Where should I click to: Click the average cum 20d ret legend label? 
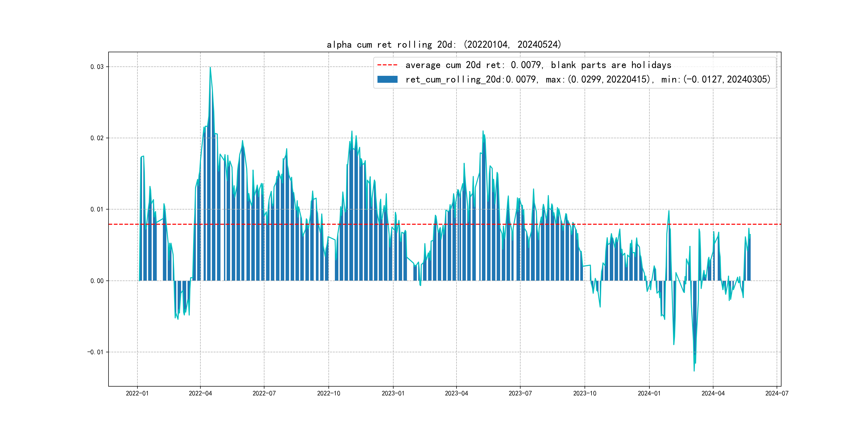[x=538, y=65]
